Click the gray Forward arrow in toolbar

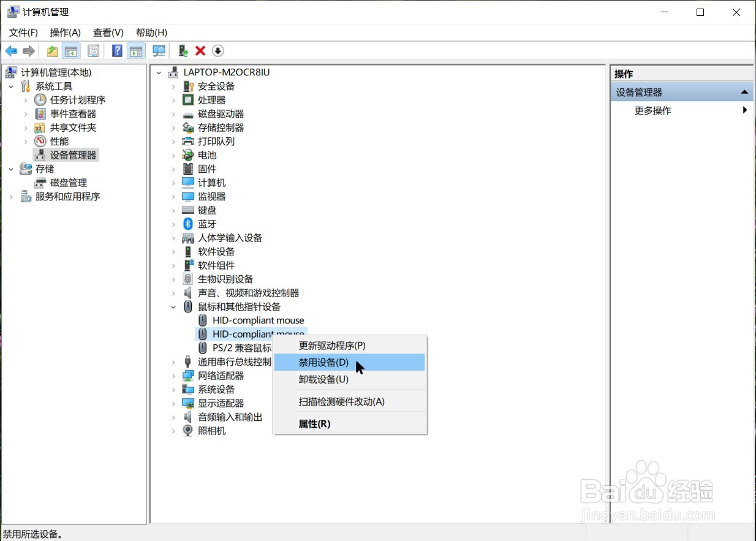pos(28,51)
